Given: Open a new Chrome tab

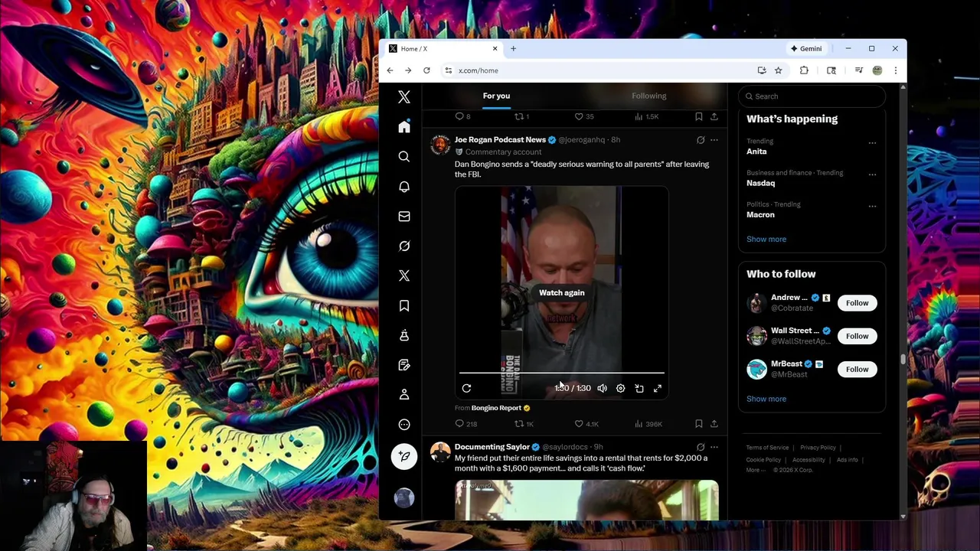Looking at the screenshot, I should [x=513, y=48].
